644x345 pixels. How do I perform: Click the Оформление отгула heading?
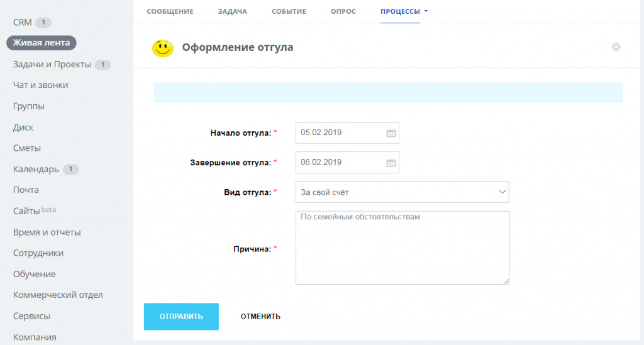click(x=238, y=47)
